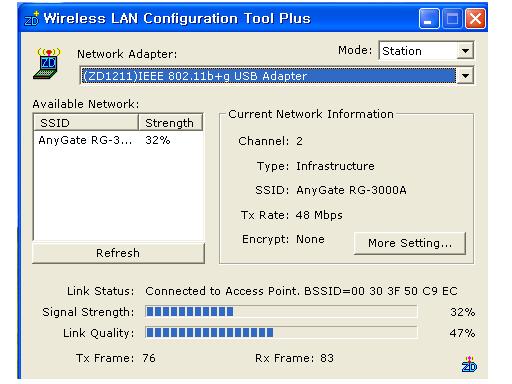The width and height of the screenshot is (512, 384).
Task: Click the 32% signal strength percentage readout
Action: (x=462, y=312)
